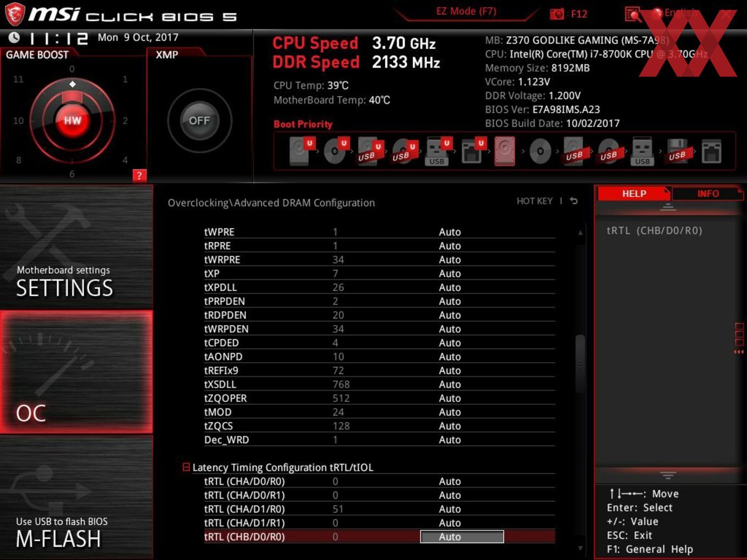Image resolution: width=747 pixels, height=560 pixels.
Task: Open the HOT KEY list
Action: 534,201
